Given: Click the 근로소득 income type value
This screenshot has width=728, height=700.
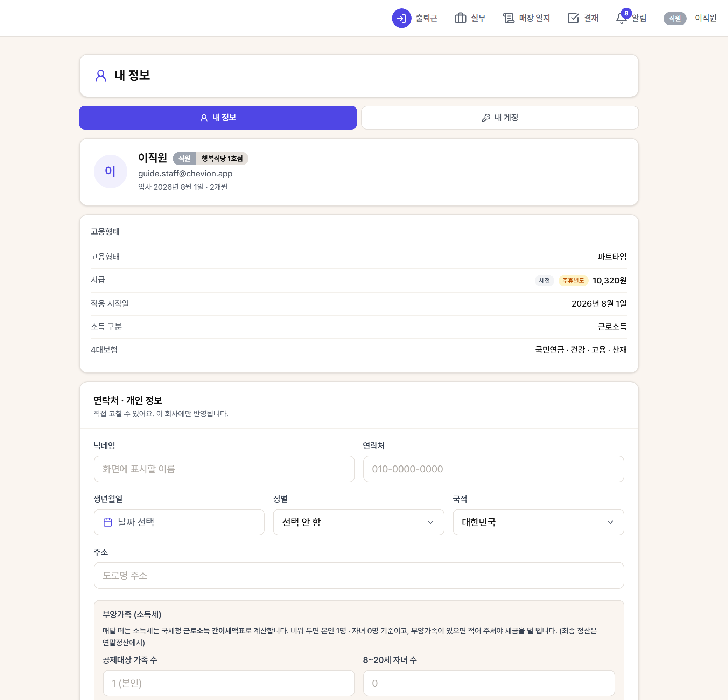Looking at the screenshot, I should (x=612, y=327).
